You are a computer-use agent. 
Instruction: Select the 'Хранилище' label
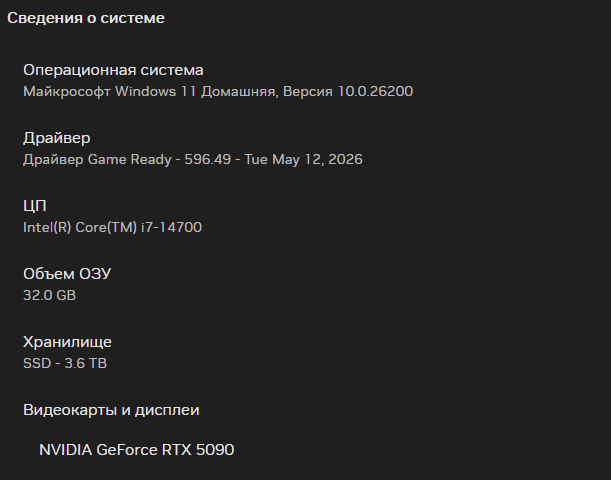pyautogui.click(x=67, y=342)
